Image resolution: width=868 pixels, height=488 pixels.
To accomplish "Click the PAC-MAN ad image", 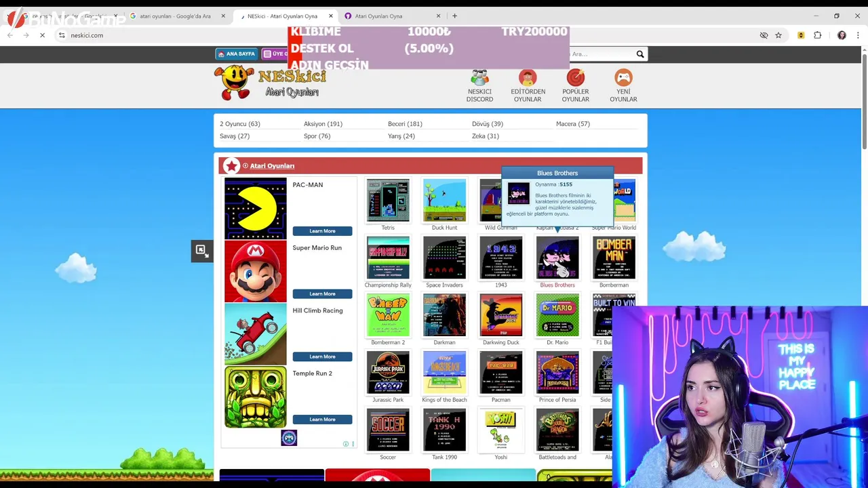I will 256,209.
